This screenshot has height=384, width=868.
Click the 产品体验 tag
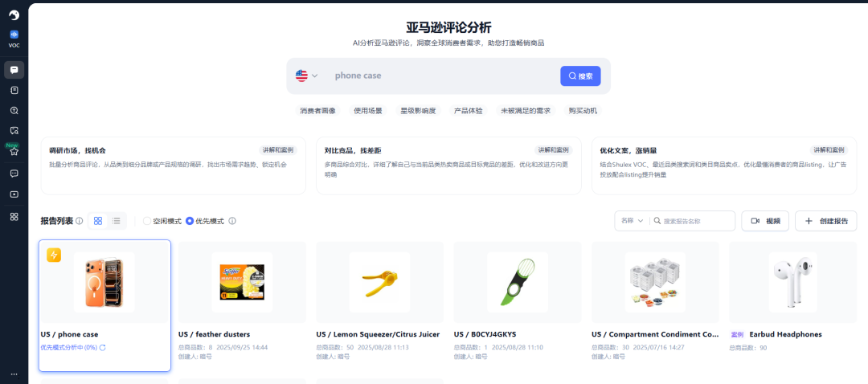point(469,111)
